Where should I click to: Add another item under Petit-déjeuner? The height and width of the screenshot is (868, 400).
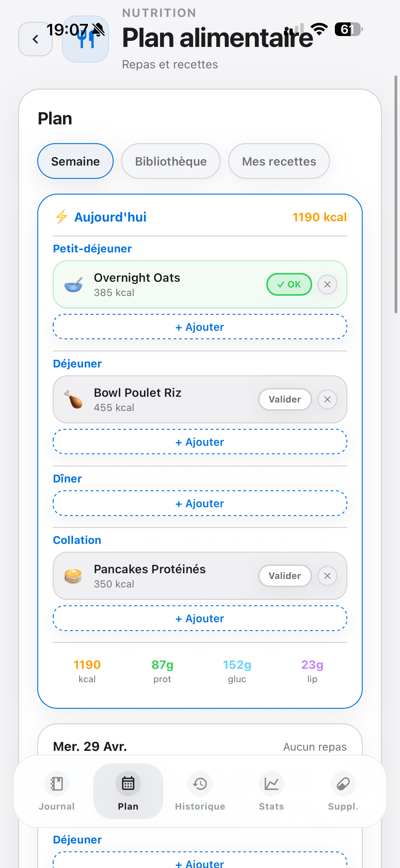[200, 327]
